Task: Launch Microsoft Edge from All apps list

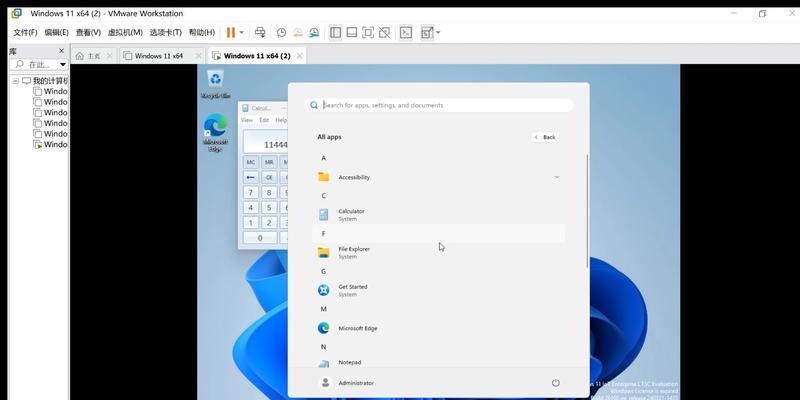Action: pos(439,328)
